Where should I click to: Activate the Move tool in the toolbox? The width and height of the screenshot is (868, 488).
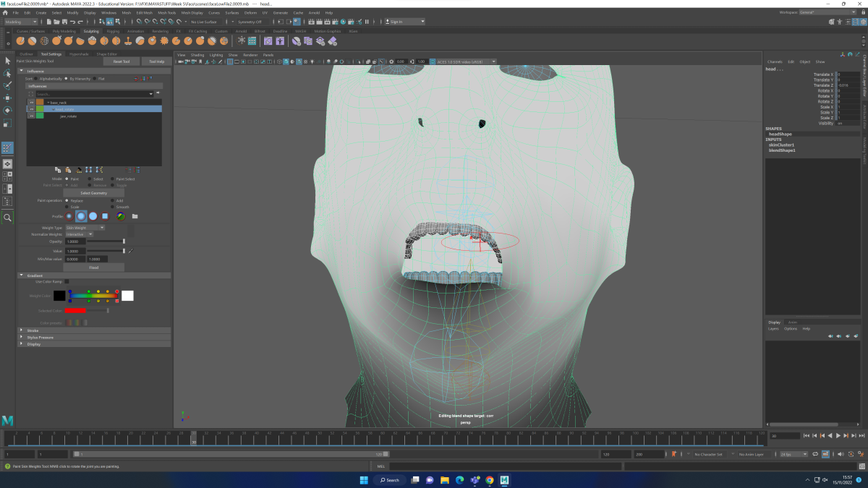6,95
